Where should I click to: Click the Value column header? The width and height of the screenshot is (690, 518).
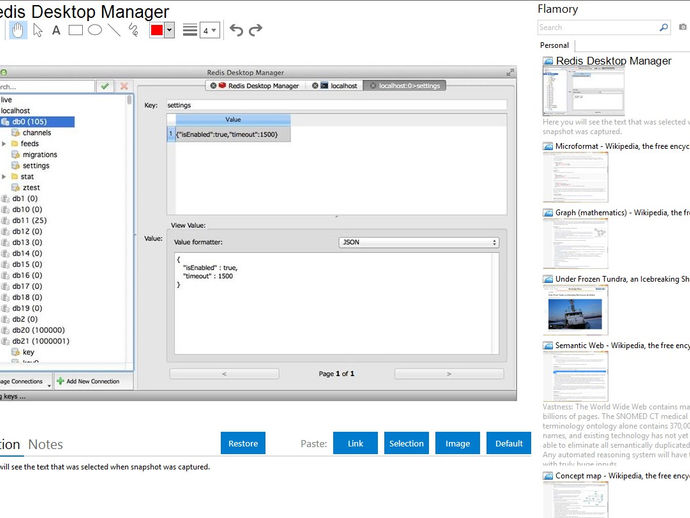click(233, 119)
